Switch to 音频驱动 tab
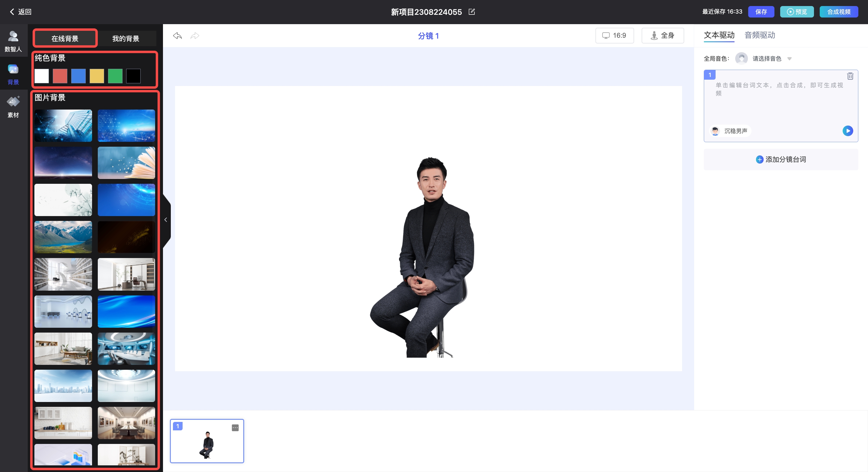This screenshot has height=472, width=868. point(760,35)
